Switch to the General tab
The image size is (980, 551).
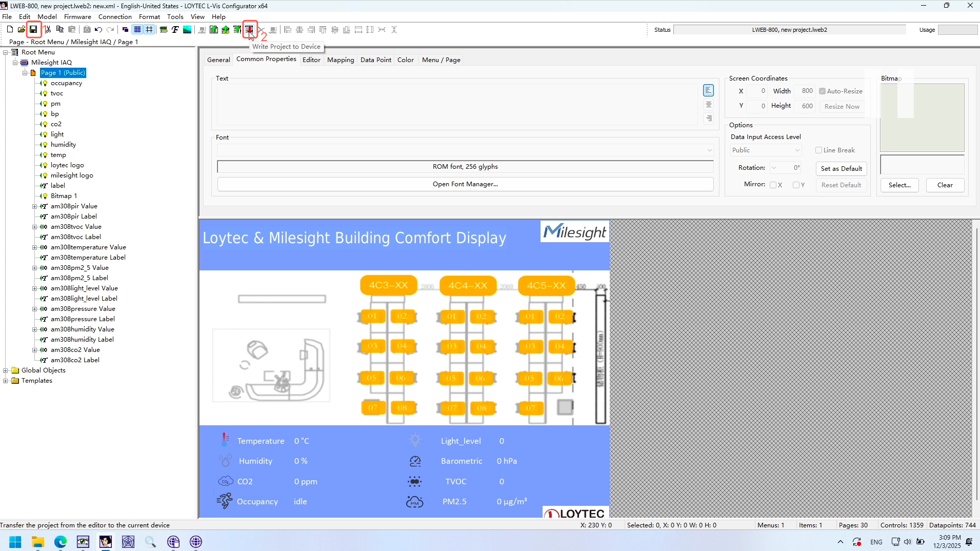click(x=218, y=60)
